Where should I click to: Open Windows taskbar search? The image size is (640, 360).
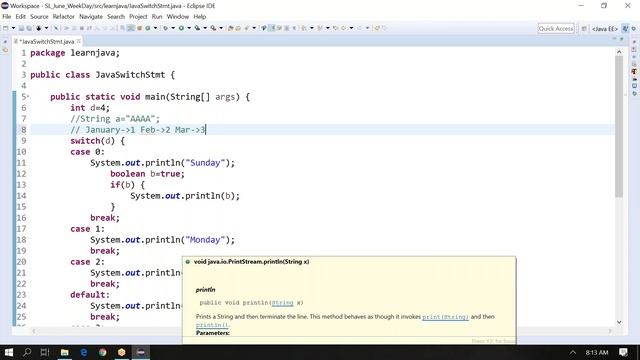click(x=27, y=352)
